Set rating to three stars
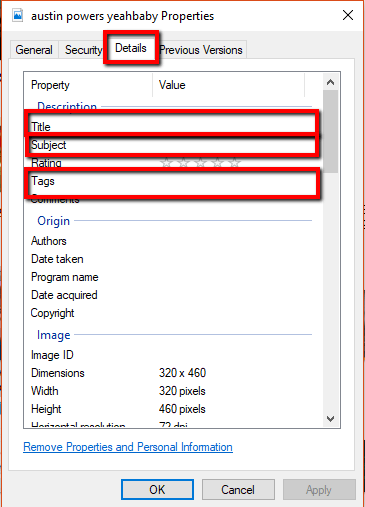The image size is (365, 507). click(x=200, y=163)
